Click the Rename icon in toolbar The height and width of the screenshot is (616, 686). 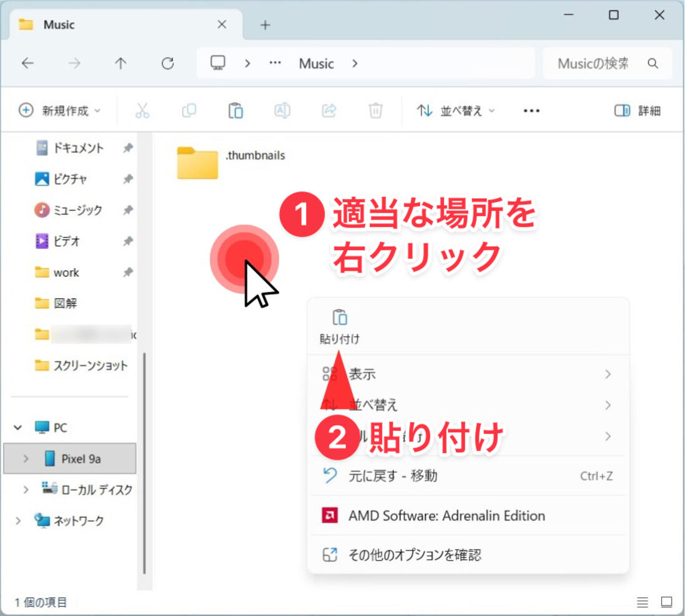click(282, 111)
